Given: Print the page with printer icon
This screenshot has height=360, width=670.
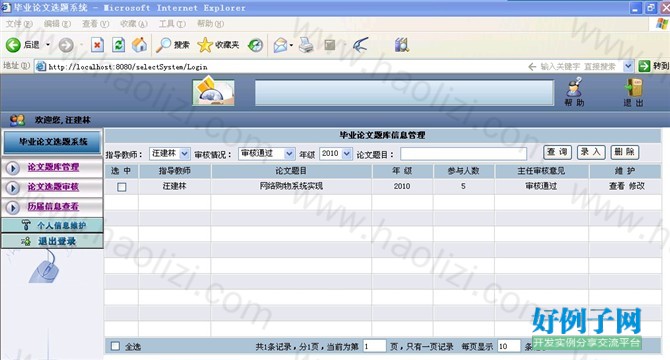Looking at the screenshot, I should [x=306, y=45].
